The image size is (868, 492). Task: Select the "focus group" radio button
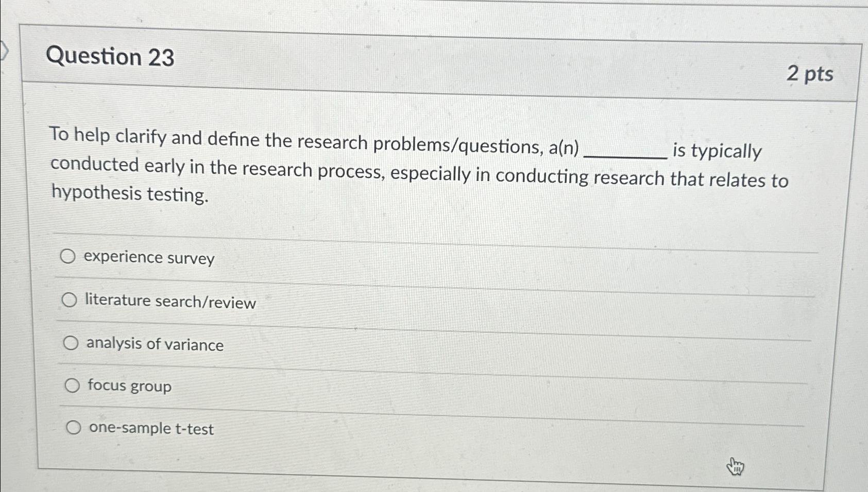tap(72, 384)
